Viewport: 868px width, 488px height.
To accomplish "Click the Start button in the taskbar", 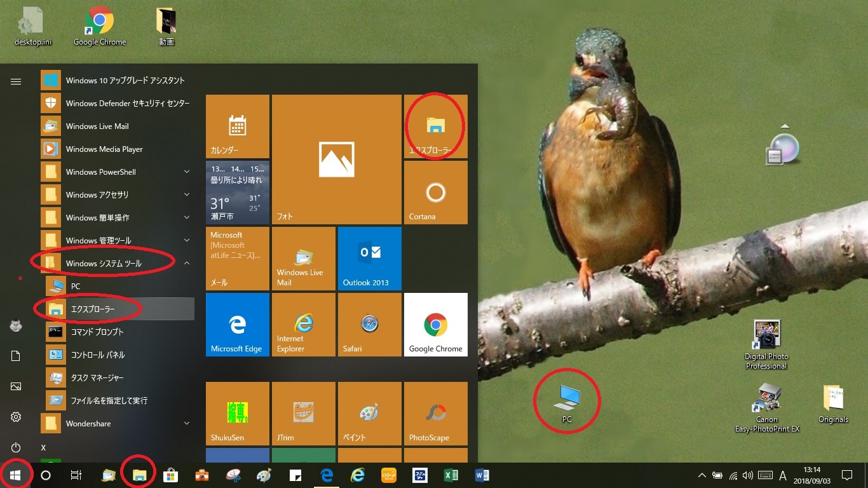I will (x=15, y=475).
